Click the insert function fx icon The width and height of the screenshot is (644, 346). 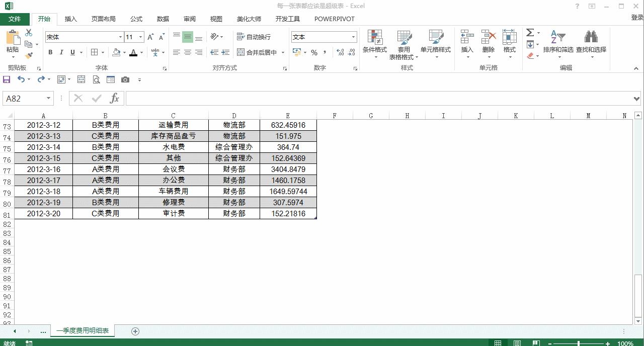coord(115,99)
